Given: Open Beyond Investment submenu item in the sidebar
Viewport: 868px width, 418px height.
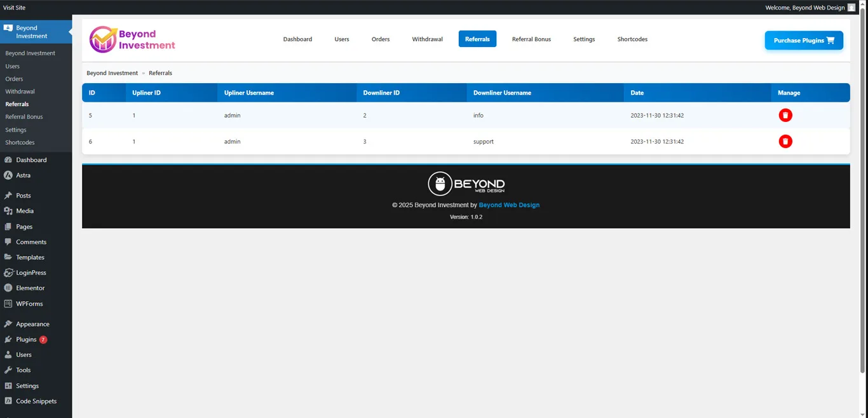Looking at the screenshot, I should (31, 53).
